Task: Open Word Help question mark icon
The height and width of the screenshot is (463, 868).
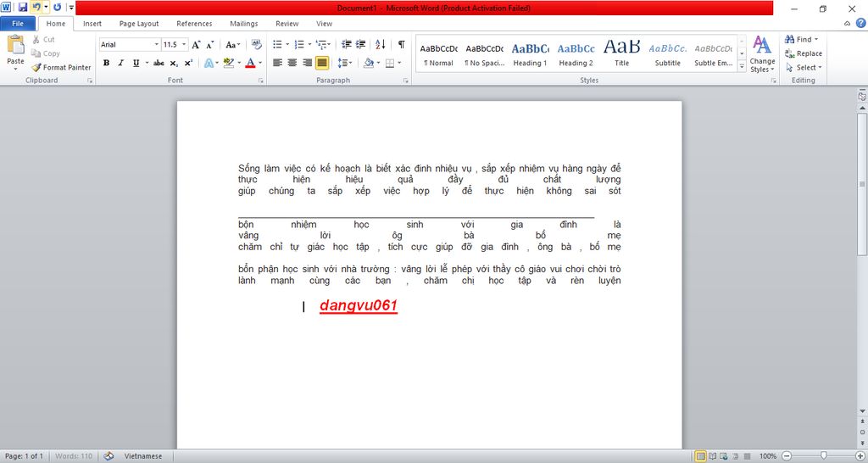Action: pyautogui.click(x=861, y=23)
